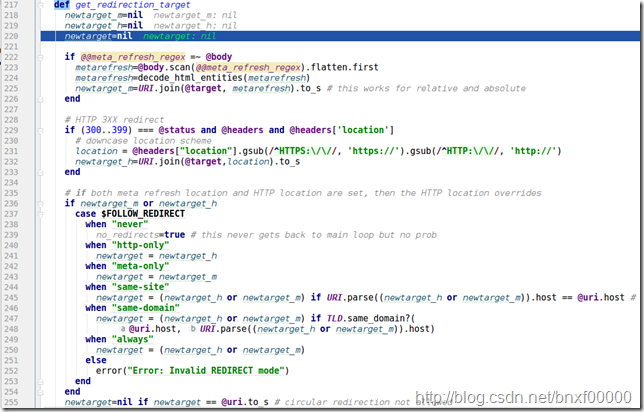
Task: Click '@status' on line 229
Action: point(177,130)
